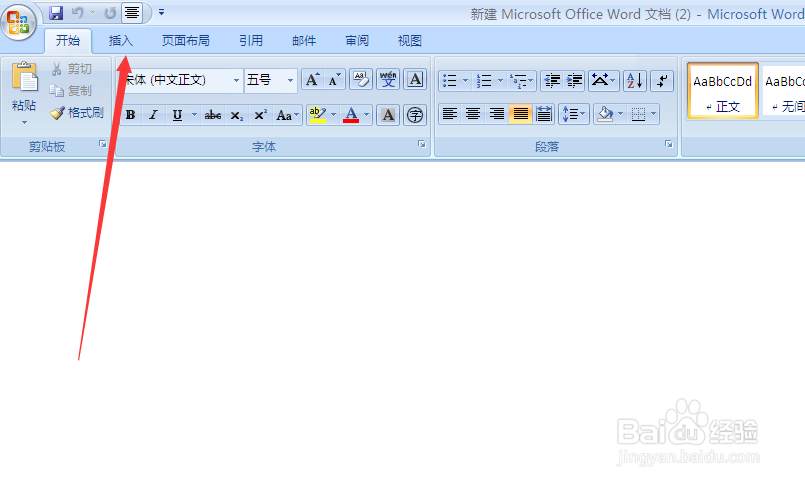Image resolution: width=805 pixels, height=485 pixels.
Task: Toggle show/hide paragraph marks
Action: coord(662,81)
